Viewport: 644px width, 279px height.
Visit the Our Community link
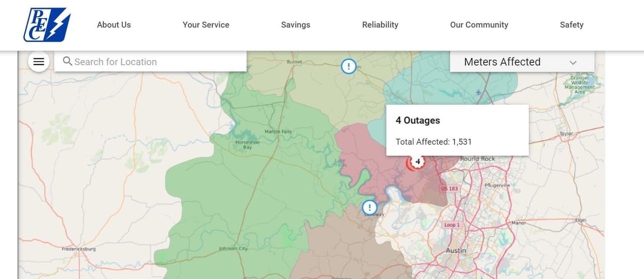click(x=479, y=25)
